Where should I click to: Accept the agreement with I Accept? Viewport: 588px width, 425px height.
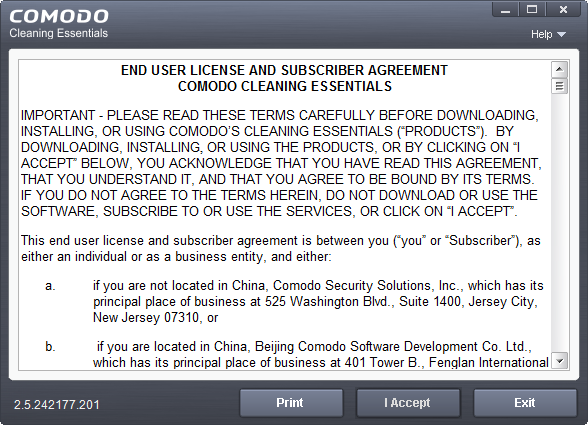pyautogui.click(x=408, y=403)
